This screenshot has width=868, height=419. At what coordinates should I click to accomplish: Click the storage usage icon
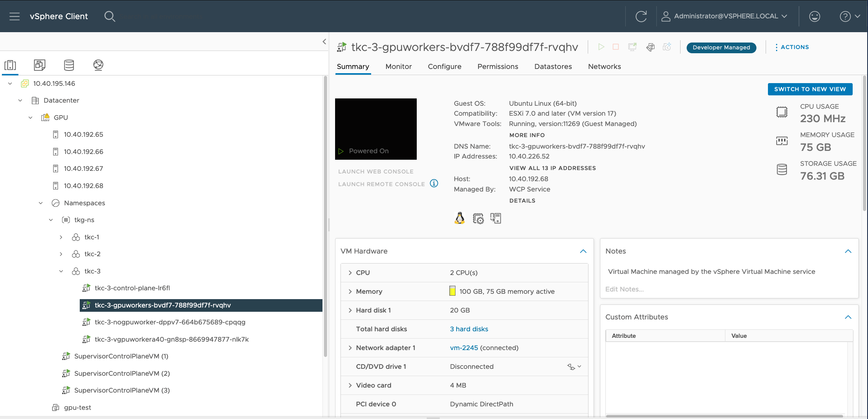tap(782, 169)
